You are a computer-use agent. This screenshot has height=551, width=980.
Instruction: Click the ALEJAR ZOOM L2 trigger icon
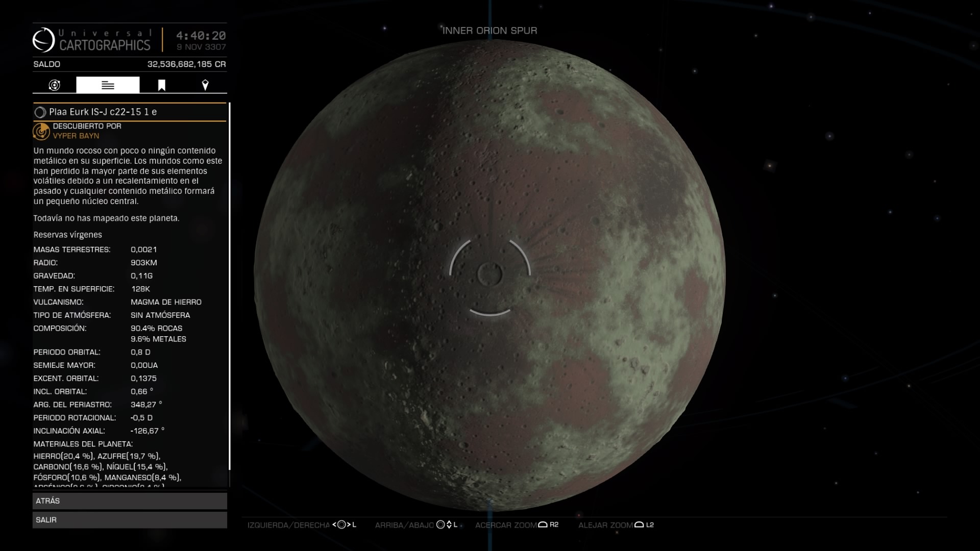point(639,525)
